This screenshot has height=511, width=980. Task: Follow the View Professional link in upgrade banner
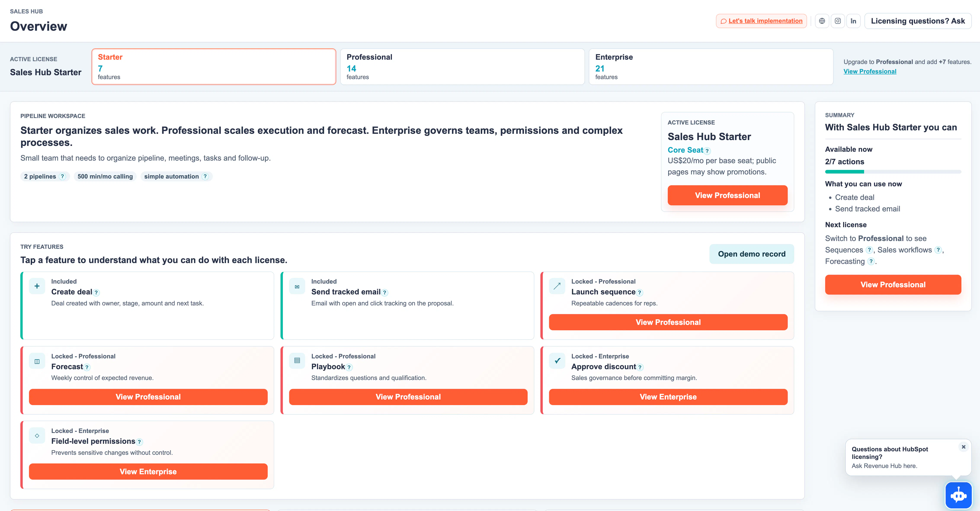click(870, 72)
